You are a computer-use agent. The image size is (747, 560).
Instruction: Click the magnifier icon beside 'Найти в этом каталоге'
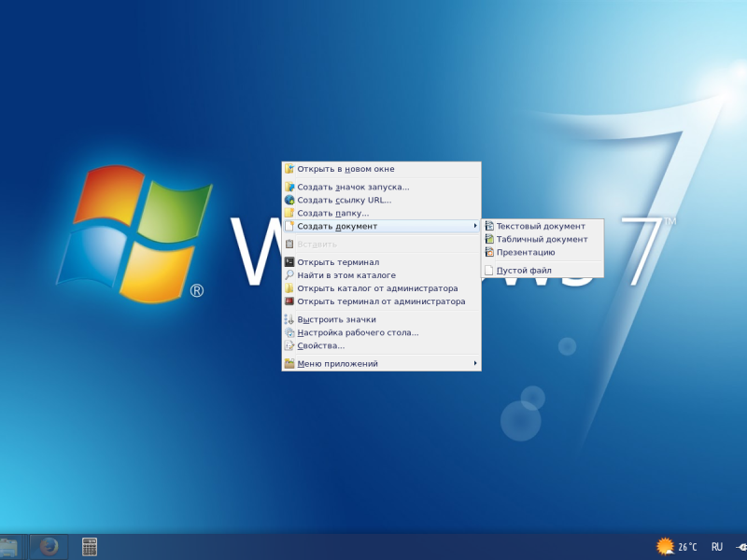(x=289, y=274)
